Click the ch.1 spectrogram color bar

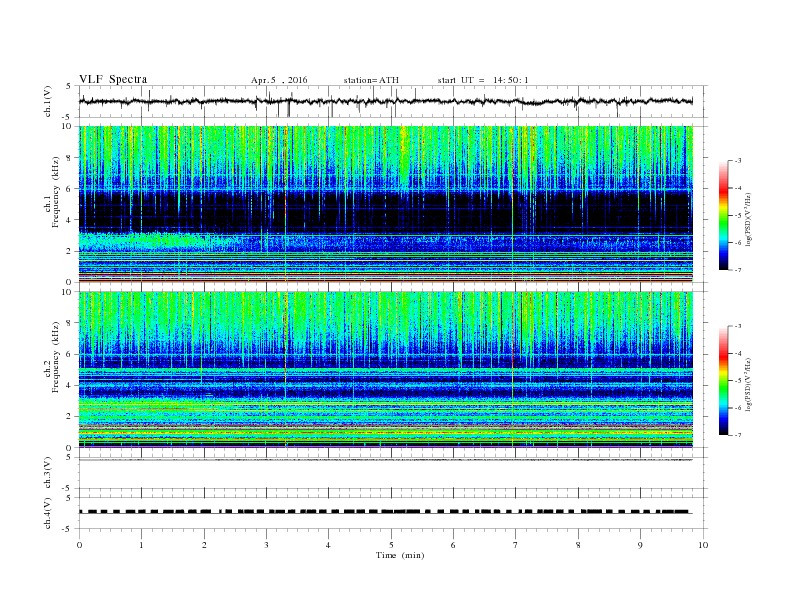tap(723, 216)
